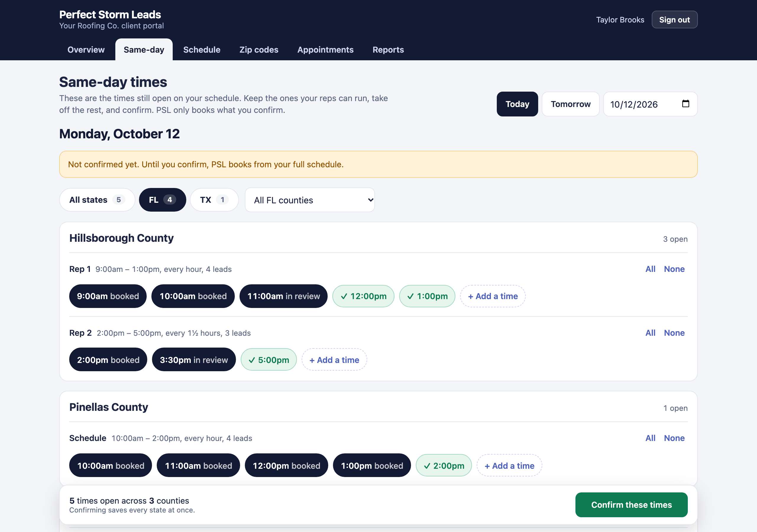Open the Appointments tab
Image resolution: width=757 pixels, height=532 pixels.
pos(325,50)
